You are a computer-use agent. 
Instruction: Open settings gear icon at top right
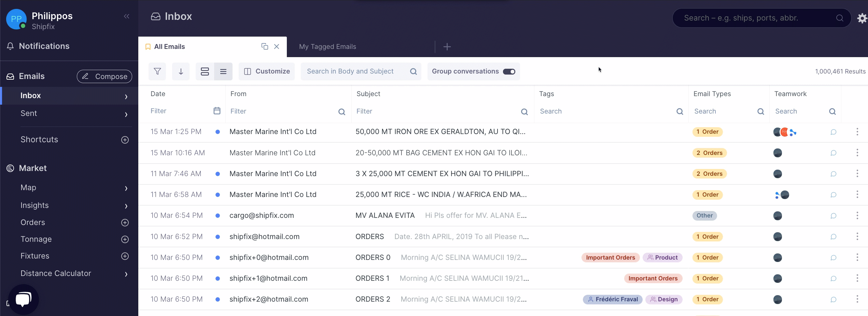coord(862,18)
